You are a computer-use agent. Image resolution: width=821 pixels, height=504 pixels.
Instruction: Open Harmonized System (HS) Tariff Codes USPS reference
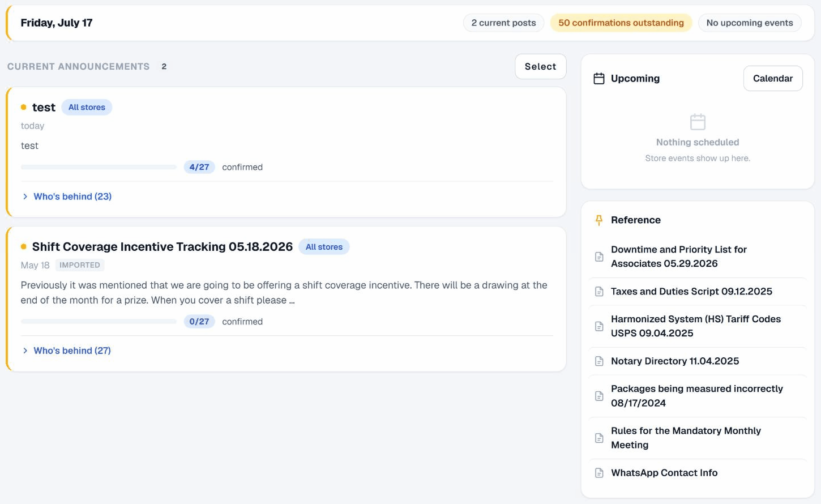(x=698, y=326)
